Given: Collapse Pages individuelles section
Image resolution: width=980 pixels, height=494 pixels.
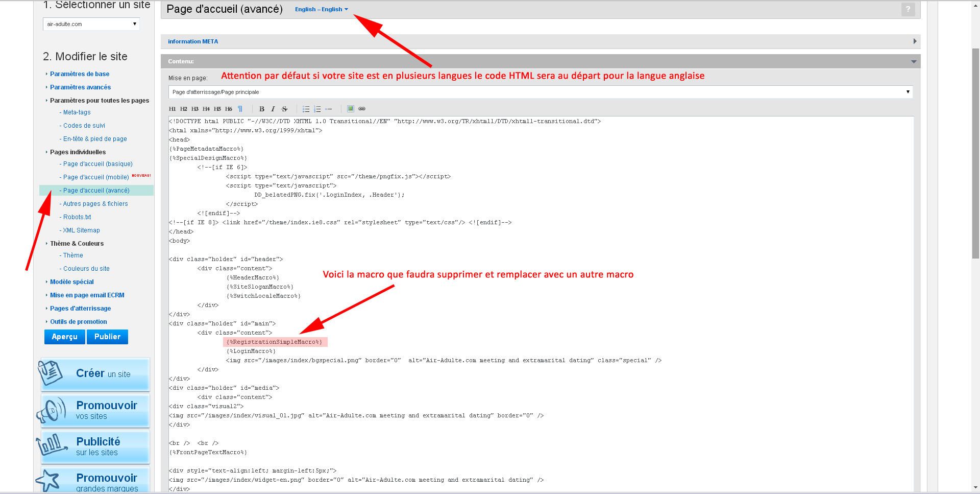Looking at the screenshot, I should [x=78, y=152].
